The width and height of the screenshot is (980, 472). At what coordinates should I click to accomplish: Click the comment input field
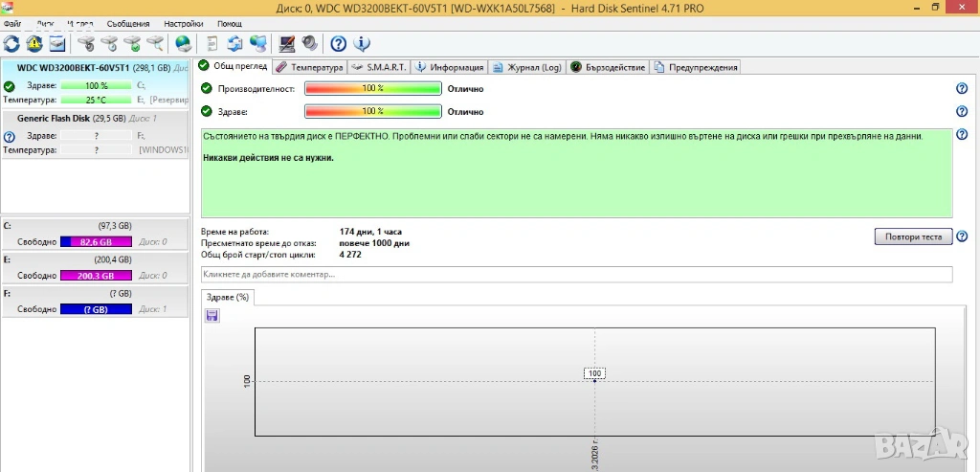576,275
